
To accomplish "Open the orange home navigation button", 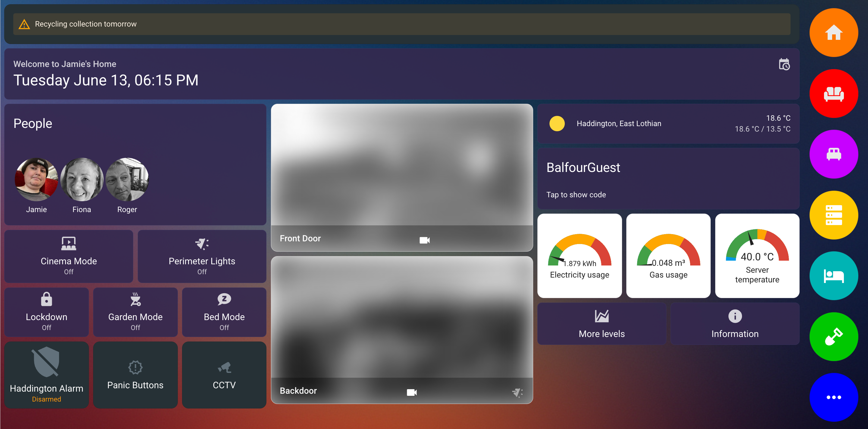I will [x=833, y=33].
